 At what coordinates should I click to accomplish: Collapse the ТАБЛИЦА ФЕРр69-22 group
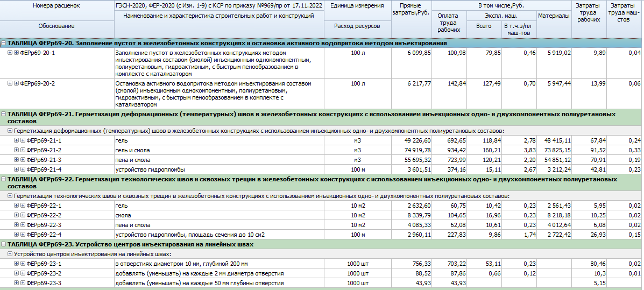[x=4, y=180]
